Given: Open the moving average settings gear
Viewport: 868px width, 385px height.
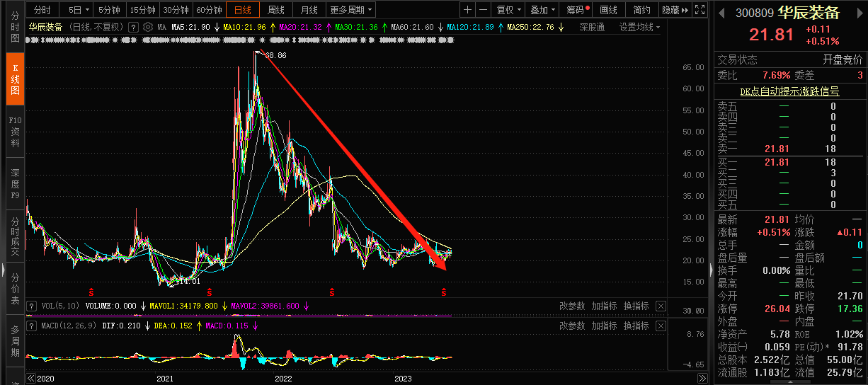Looking at the screenshot, I should [x=148, y=27].
